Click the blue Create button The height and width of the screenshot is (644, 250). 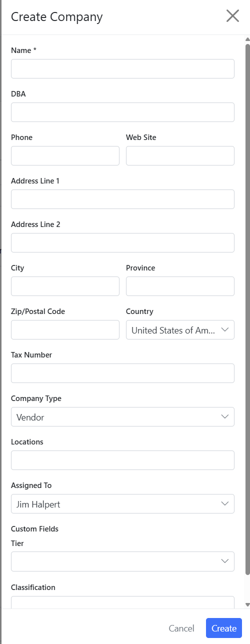pos(224,628)
